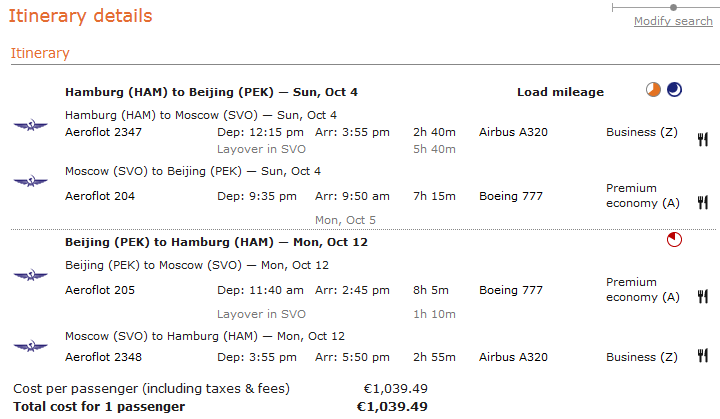Click the meal icon for Aeroflot 205

point(702,297)
